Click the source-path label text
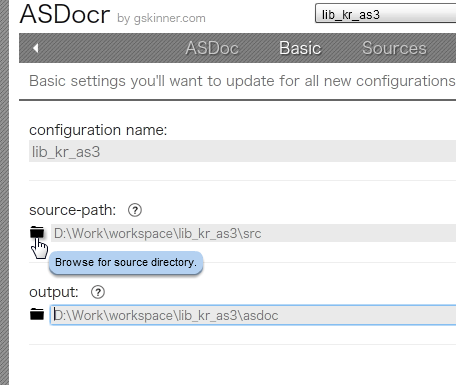 [73, 210]
